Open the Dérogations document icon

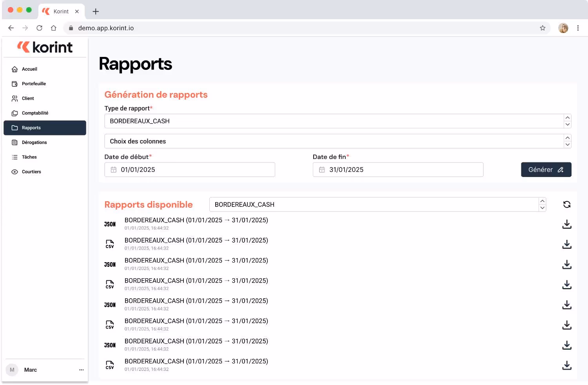coord(15,142)
